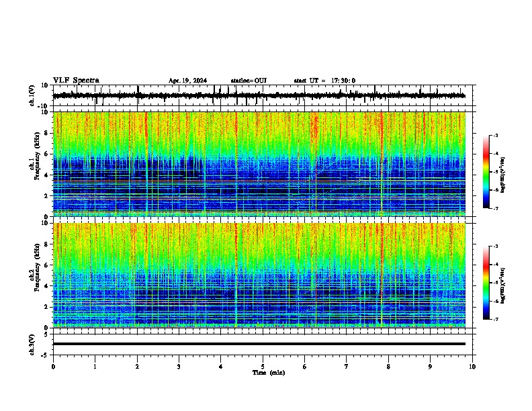The image size is (532, 411).
Task: Click the time axis tick label 5
Action: (263, 367)
